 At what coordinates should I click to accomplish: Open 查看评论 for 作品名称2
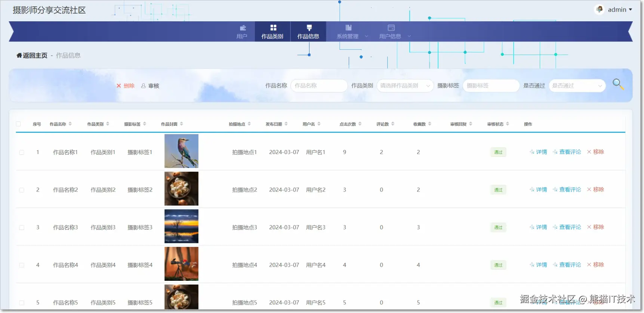(567, 190)
